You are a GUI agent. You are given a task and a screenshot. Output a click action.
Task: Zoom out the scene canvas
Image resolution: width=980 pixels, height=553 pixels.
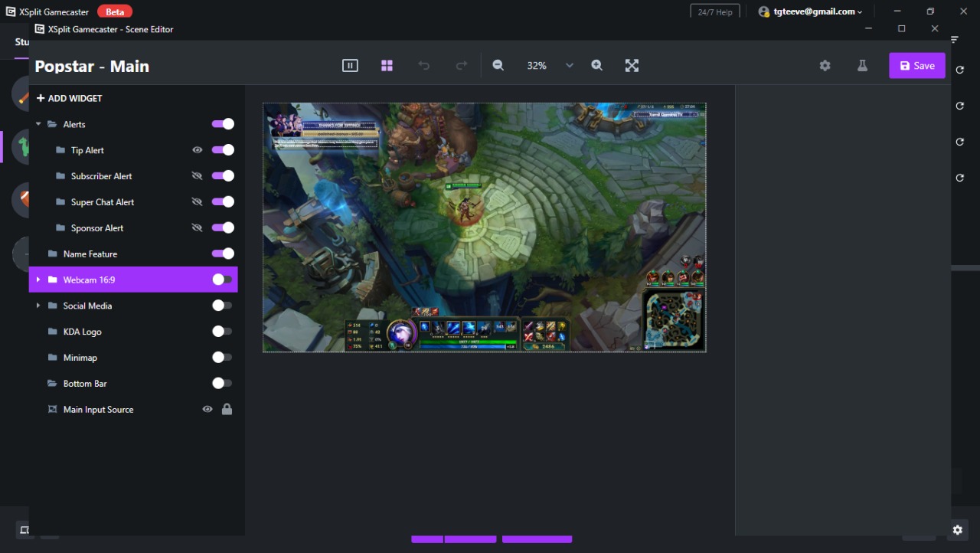(x=498, y=66)
